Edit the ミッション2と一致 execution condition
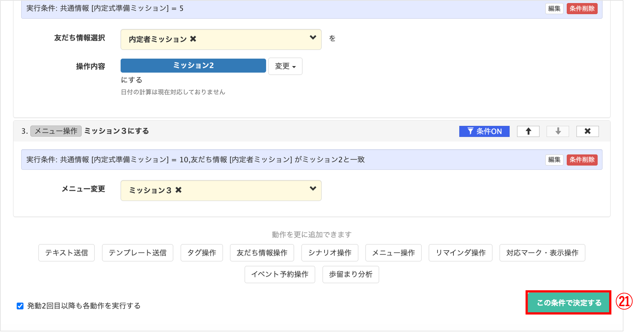 pyautogui.click(x=554, y=160)
